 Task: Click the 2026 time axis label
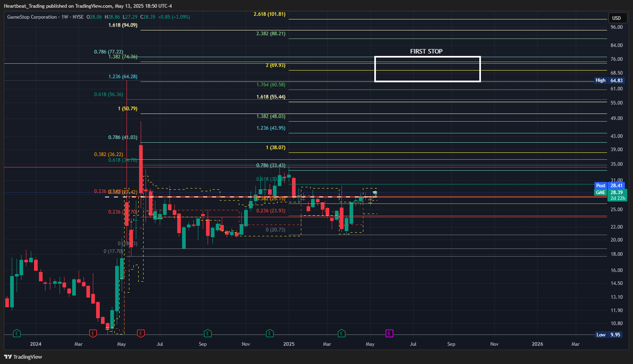537,344
